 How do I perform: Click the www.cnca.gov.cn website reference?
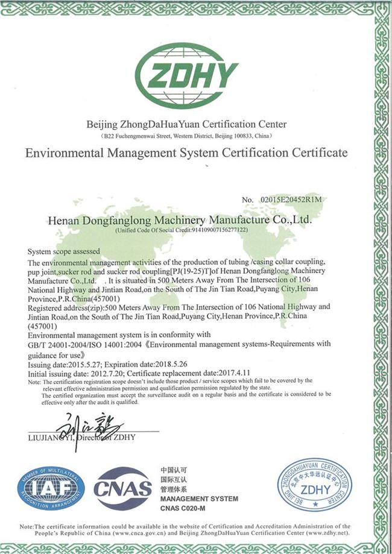pyautogui.click(x=139, y=533)
